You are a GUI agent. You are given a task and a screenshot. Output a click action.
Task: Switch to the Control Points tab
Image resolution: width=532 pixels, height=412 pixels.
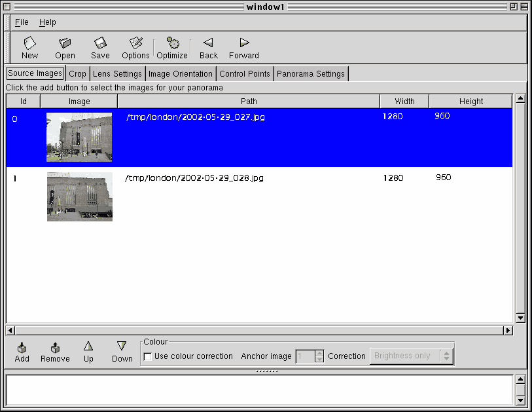[x=245, y=73]
